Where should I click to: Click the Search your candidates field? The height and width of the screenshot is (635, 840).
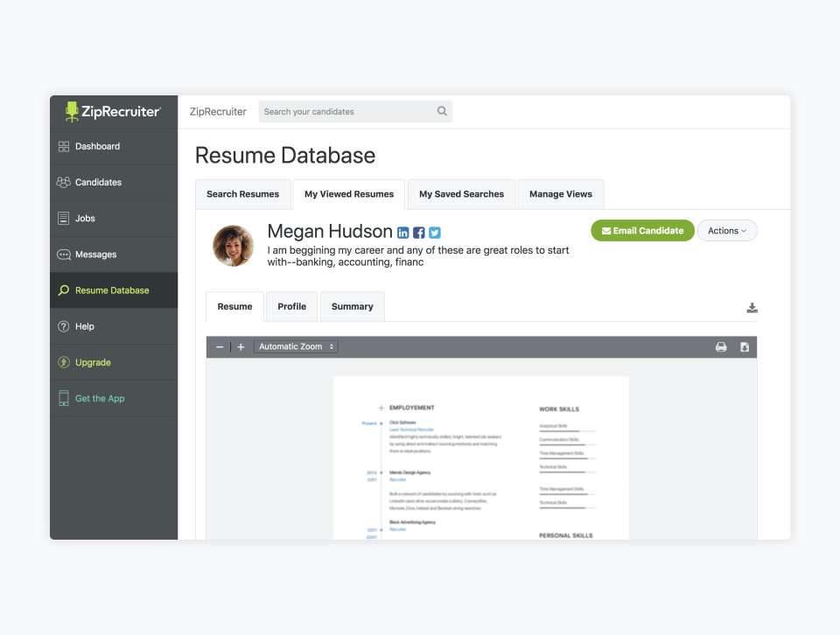click(x=346, y=112)
